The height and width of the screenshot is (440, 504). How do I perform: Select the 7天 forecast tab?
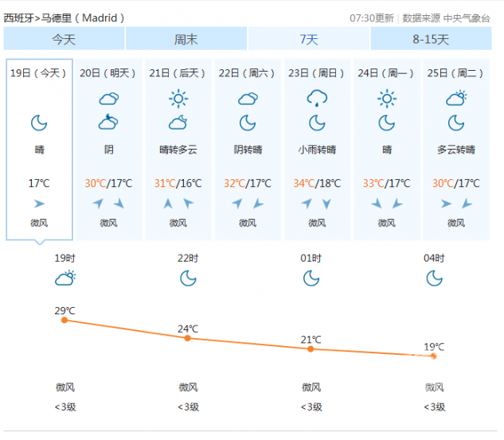pyautogui.click(x=309, y=38)
